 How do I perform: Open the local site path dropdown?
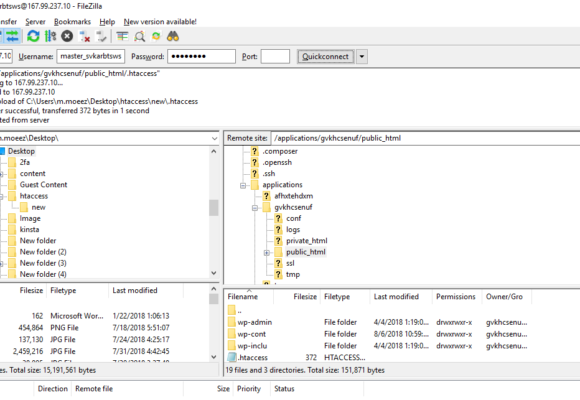click(x=214, y=138)
